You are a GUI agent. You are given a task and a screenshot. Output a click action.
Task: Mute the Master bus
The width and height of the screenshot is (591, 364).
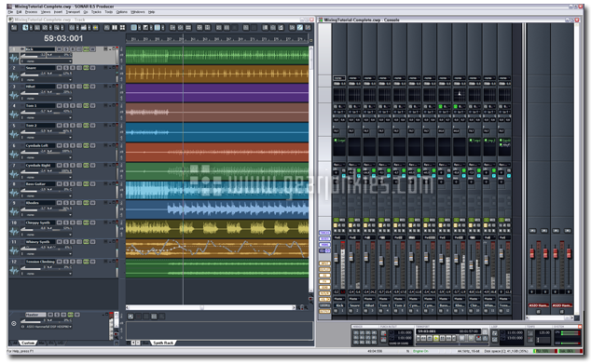pyautogui.click(x=50, y=315)
